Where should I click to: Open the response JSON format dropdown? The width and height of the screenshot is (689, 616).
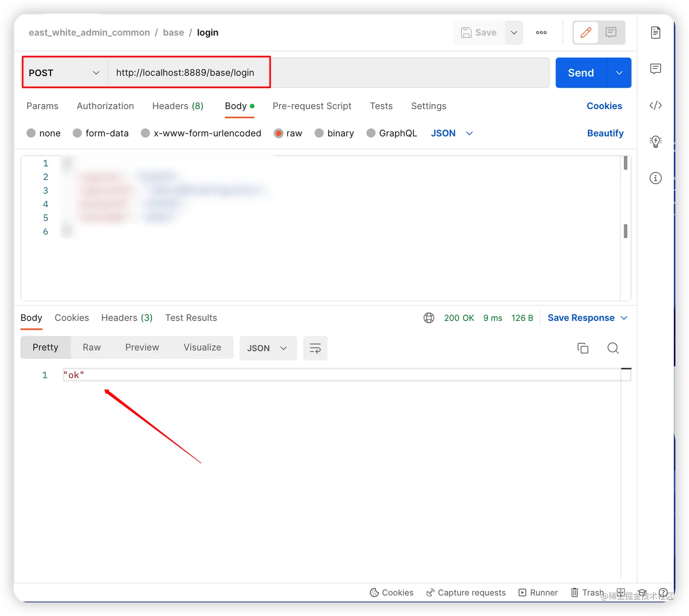point(268,348)
